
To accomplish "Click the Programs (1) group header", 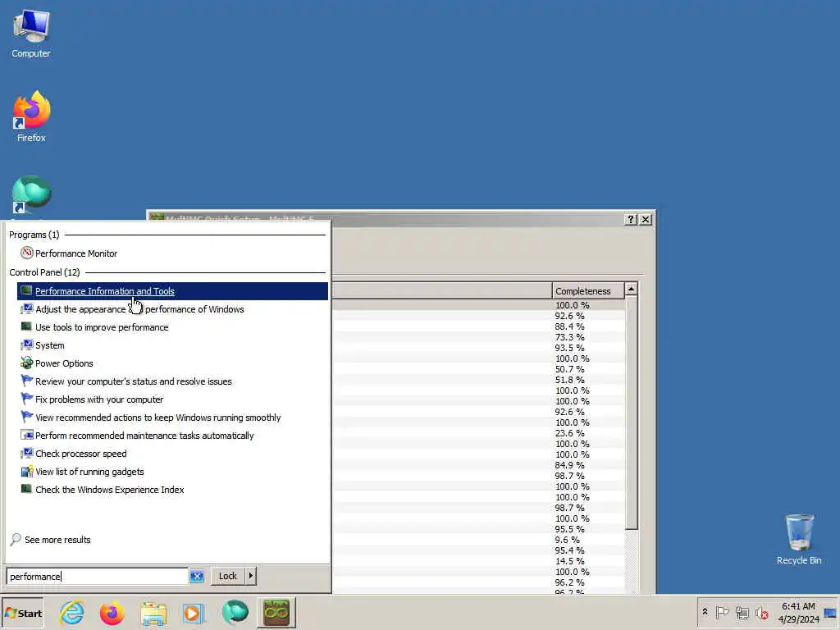I will pyautogui.click(x=34, y=235).
